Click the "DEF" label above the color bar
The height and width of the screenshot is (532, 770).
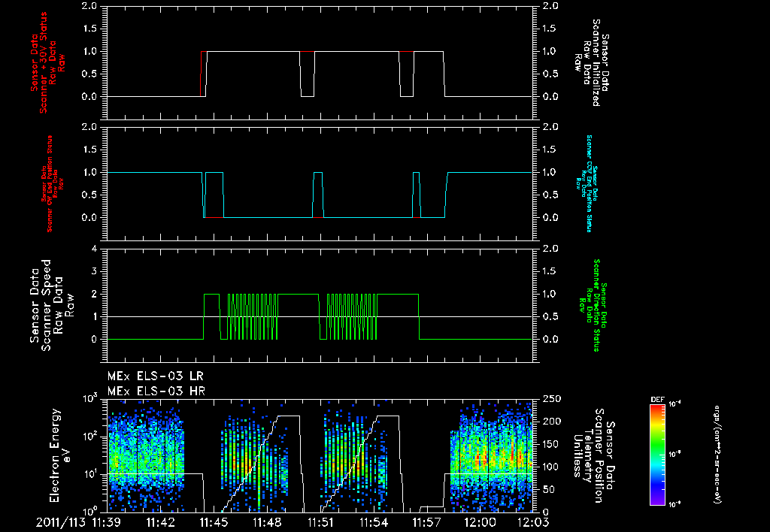(657, 400)
